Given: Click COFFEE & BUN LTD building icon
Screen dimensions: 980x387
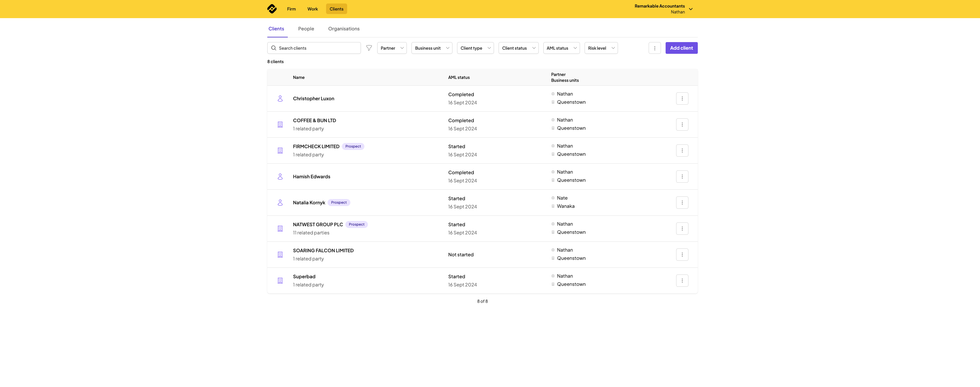Looking at the screenshot, I should (x=280, y=125).
